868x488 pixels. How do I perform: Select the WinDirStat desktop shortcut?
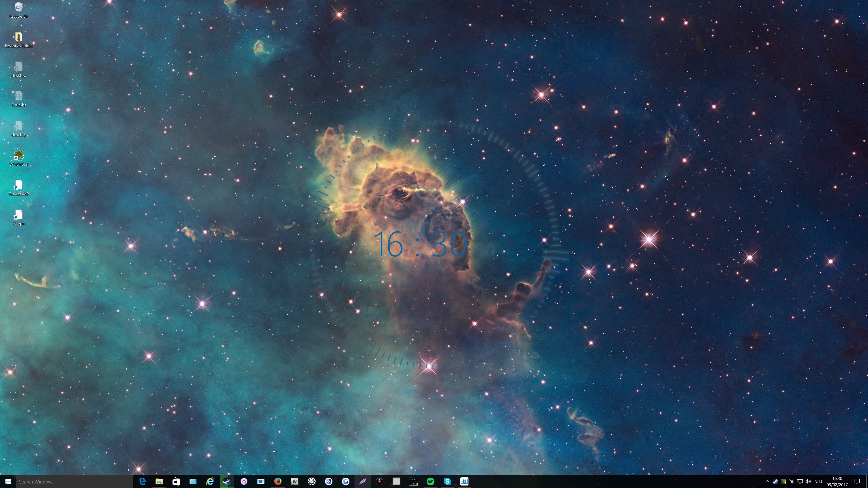[19, 158]
